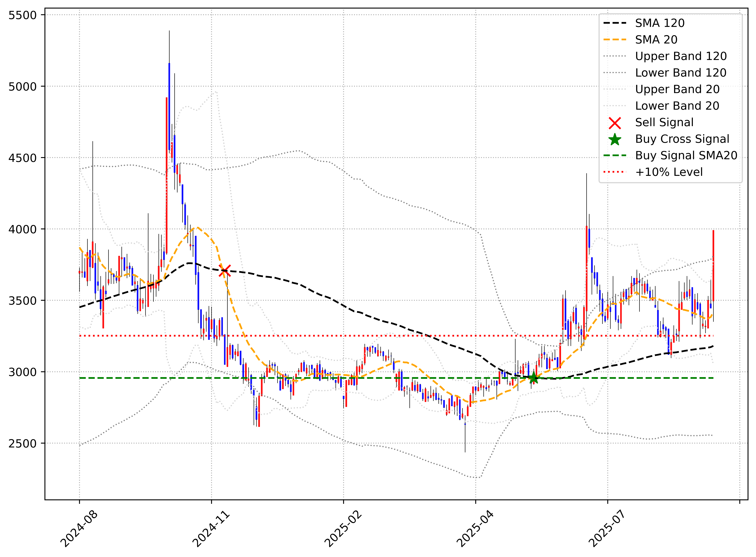
Task: Click the red X icon in legend
Action: pyautogui.click(x=615, y=123)
